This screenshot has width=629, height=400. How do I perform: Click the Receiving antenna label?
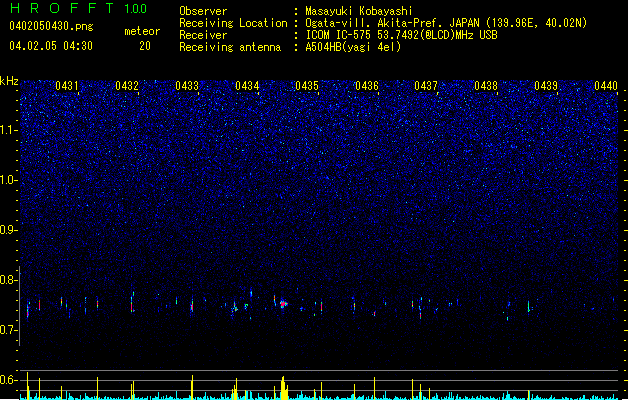[230, 47]
